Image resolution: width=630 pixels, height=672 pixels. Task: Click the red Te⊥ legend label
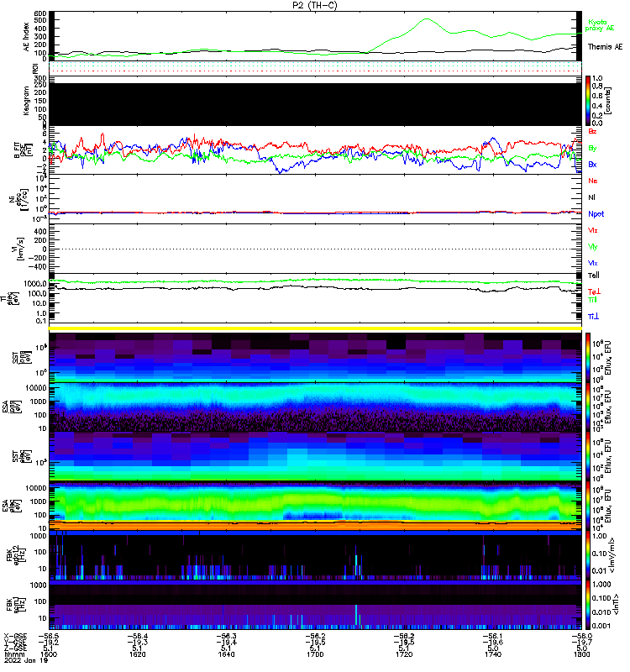[594, 291]
